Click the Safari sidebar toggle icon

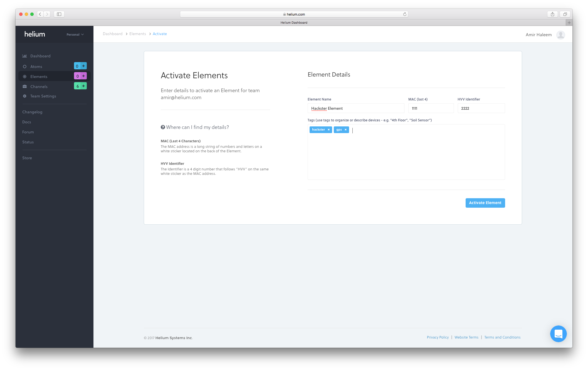coord(59,14)
